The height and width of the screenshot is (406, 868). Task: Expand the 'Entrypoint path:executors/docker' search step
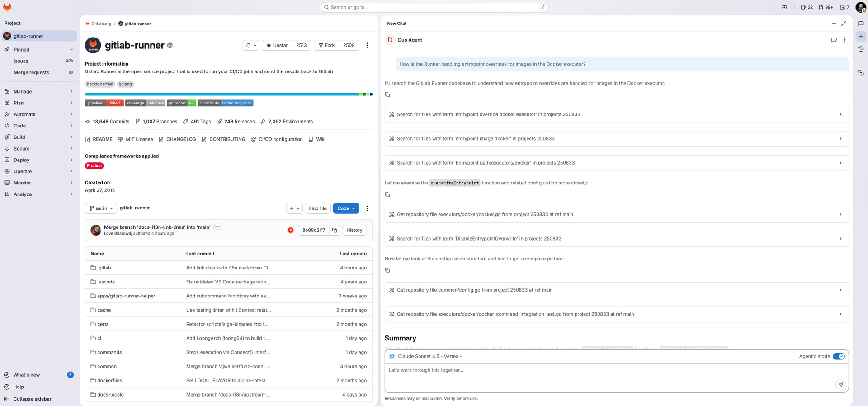616,163
